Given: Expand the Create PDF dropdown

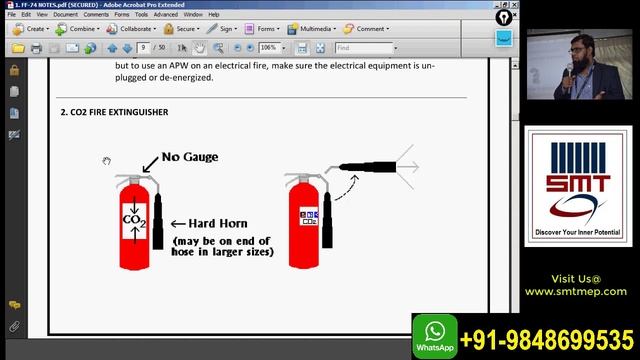Looking at the screenshot, I should (48, 29).
